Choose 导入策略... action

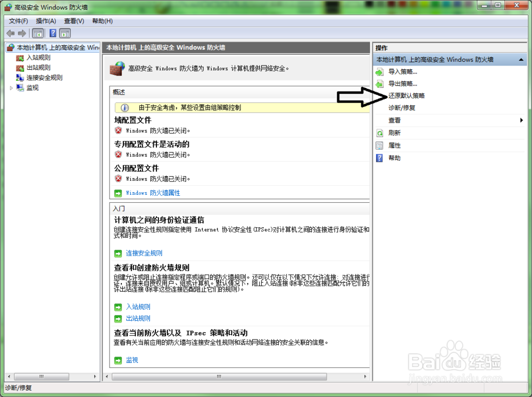click(403, 72)
